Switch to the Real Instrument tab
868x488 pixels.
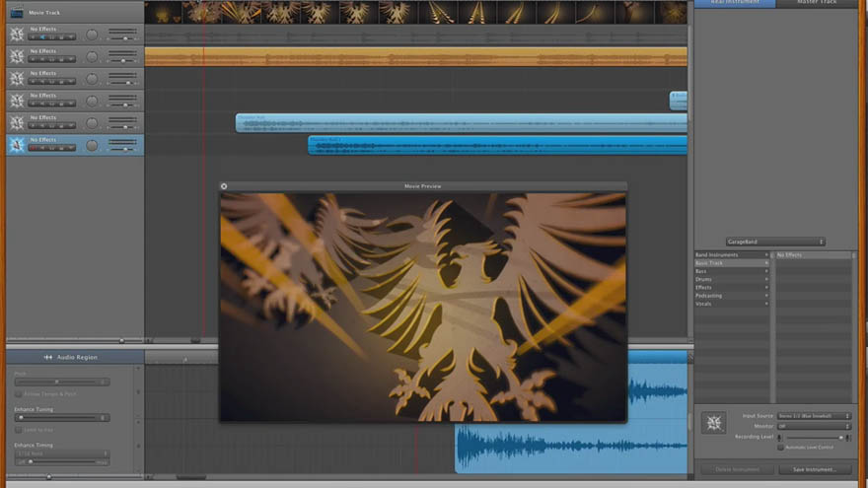tap(735, 3)
